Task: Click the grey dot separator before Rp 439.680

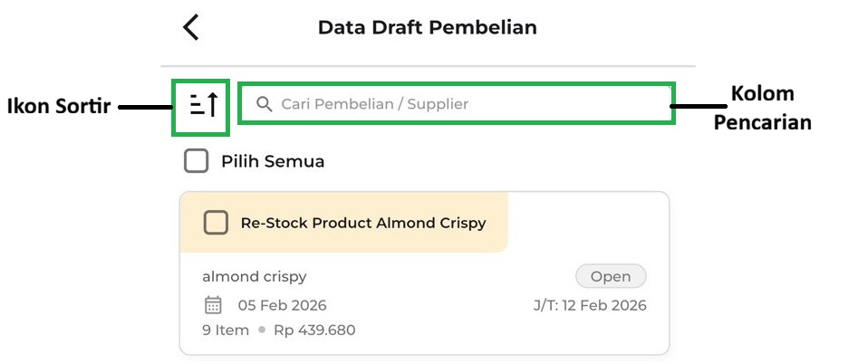Action: [x=262, y=330]
